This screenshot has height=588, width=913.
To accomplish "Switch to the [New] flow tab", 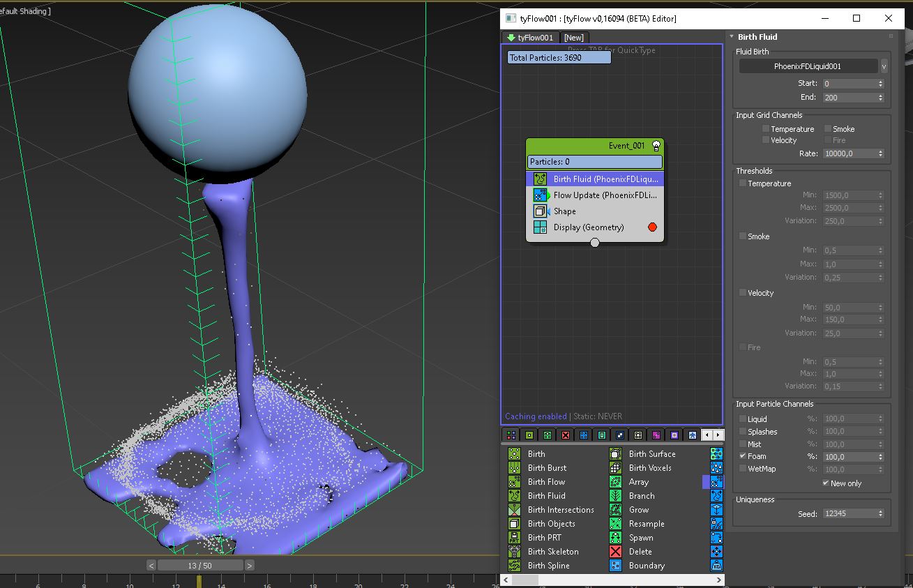I will (x=574, y=38).
